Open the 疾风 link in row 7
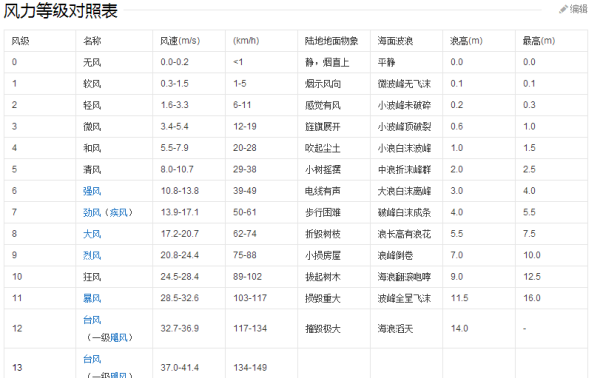Viewport: 600px width, 378px height. point(119,212)
